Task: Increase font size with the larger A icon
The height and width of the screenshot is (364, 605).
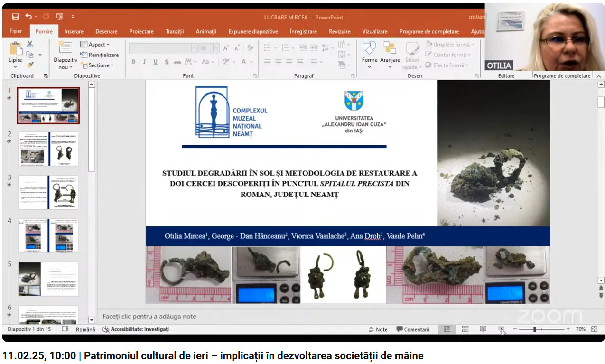Action: click(x=226, y=48)
